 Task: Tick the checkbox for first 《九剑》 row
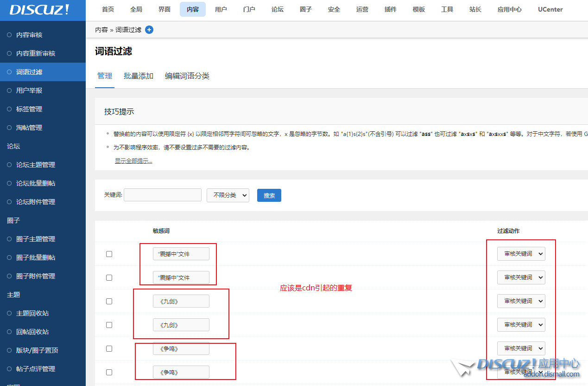[109, 301]
